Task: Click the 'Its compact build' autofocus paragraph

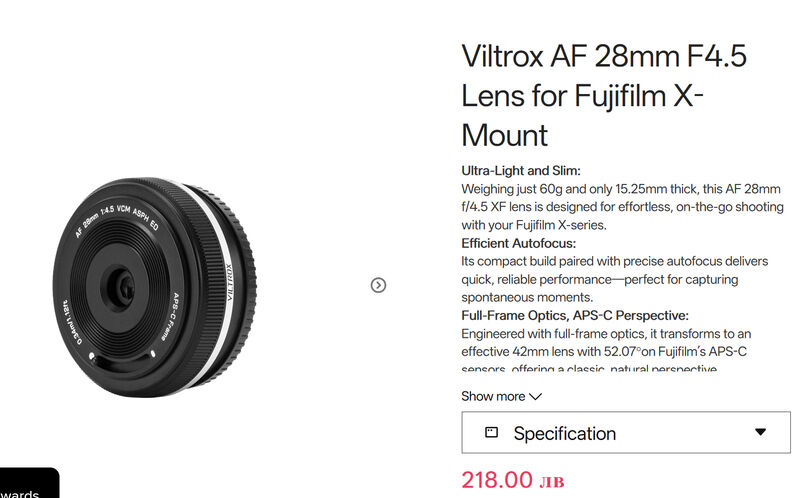Action: pos(614,279)
